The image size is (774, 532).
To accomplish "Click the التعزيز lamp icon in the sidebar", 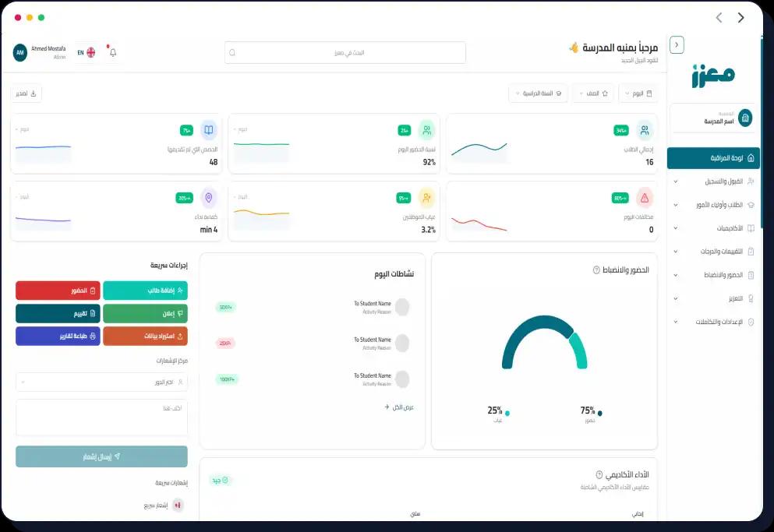I will tap(750, 299).
